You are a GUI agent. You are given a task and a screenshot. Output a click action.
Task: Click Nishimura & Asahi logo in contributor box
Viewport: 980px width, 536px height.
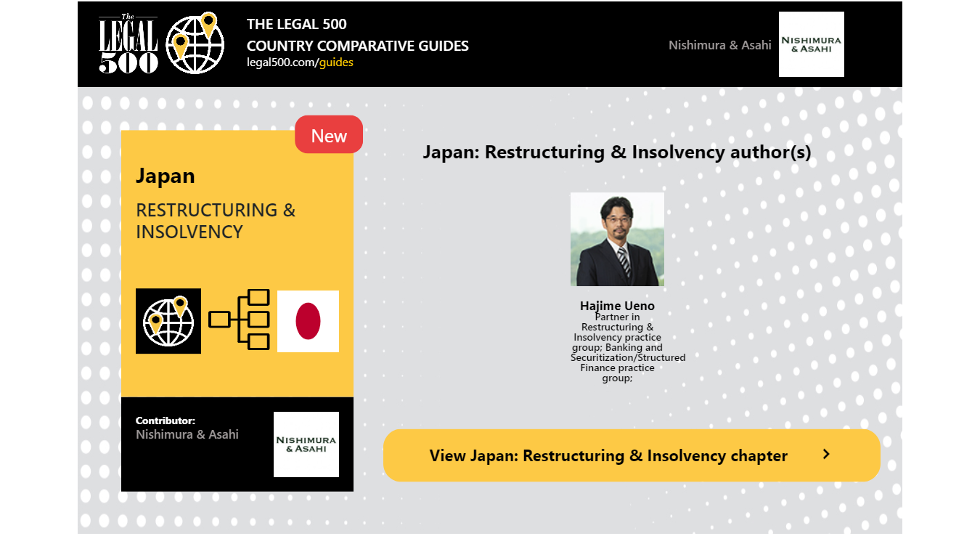tap(306, 444)
